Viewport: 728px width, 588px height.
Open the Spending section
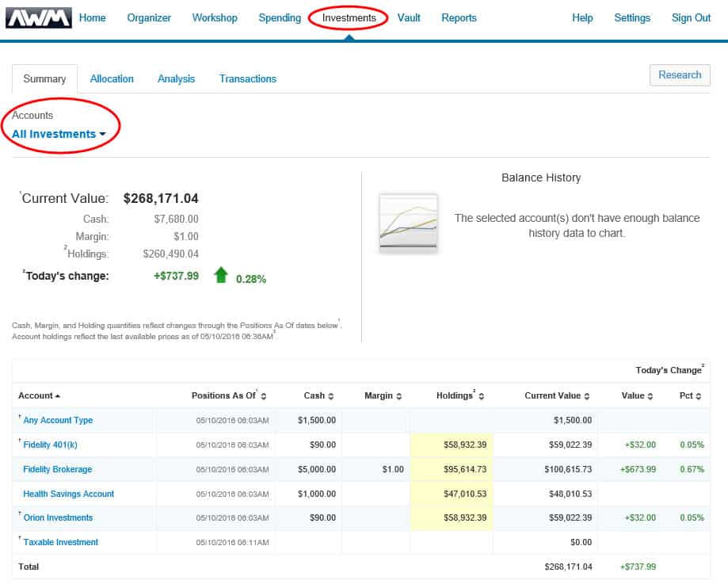(280, 18)
